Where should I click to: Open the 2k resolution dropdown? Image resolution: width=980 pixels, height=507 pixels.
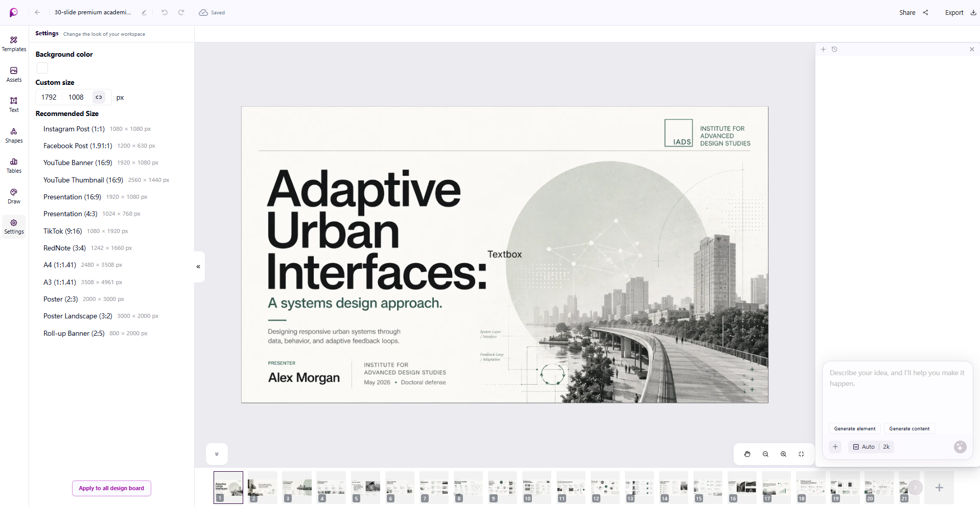pyautogui.click(x=886, y=447)
